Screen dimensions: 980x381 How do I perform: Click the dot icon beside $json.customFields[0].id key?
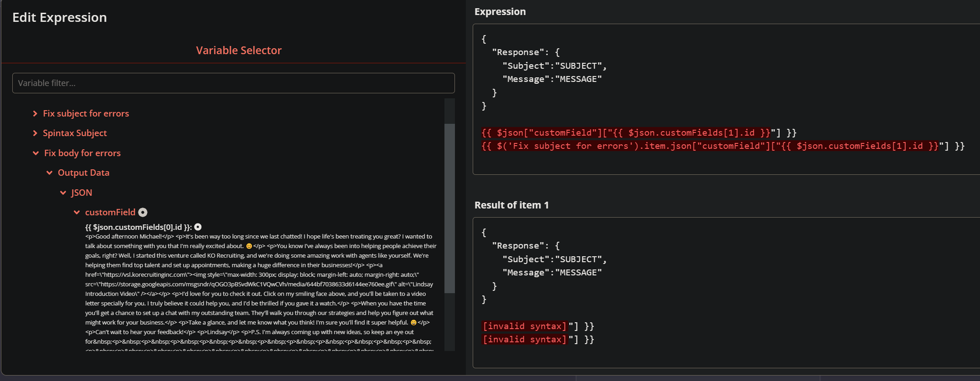click(198, 227)
